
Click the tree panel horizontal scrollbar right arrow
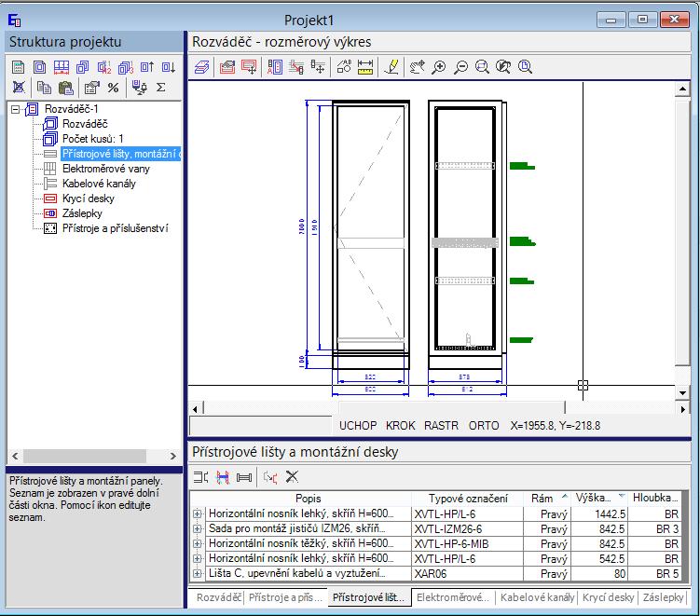[173, 457]
